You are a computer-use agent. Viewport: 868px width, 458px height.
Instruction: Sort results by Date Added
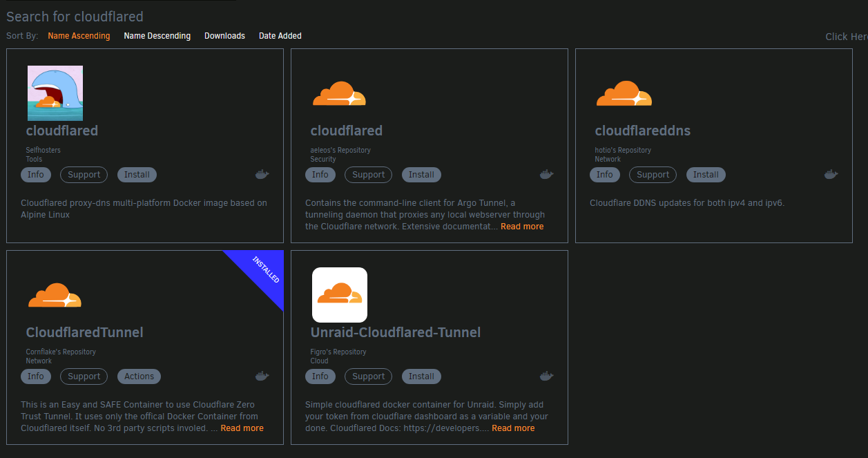click(x=280, y=36)
